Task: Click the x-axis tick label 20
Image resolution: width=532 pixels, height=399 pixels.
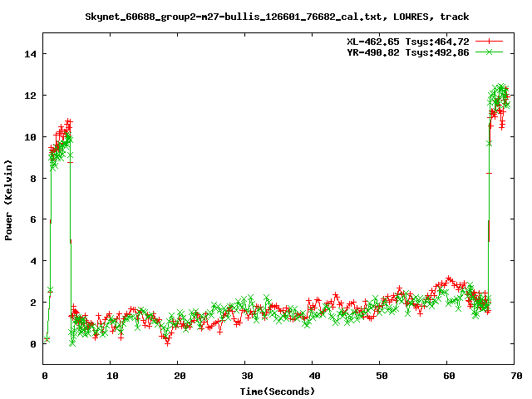Action: click(179, 376)
